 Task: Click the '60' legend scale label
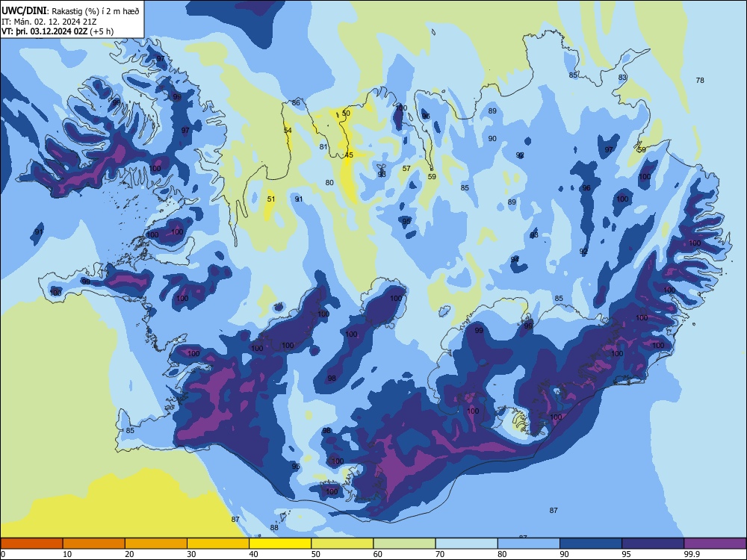pyautogui.click(x=378, y=554)
